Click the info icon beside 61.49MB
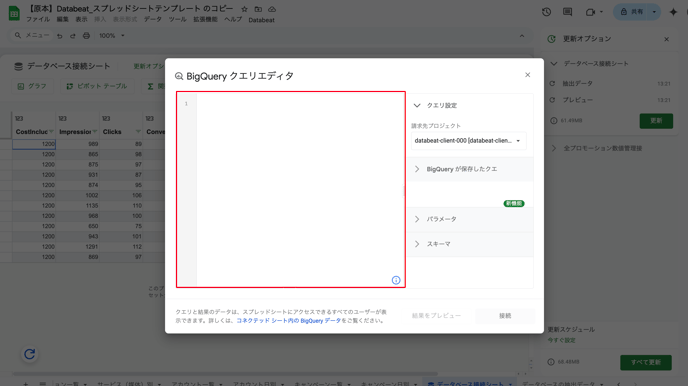This screenshot has width=688, height=386. 554,121
